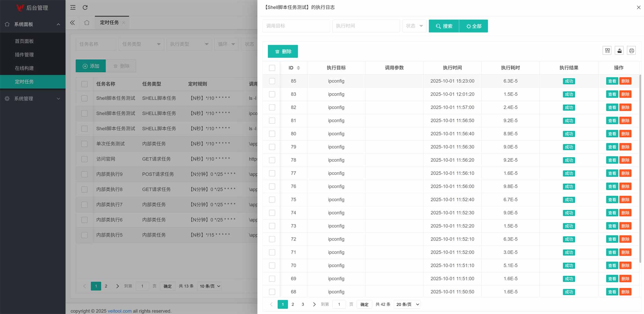This screenshot has height=314, width=644.
Task: Sort the log table by ID
Action: click(298, 68)
